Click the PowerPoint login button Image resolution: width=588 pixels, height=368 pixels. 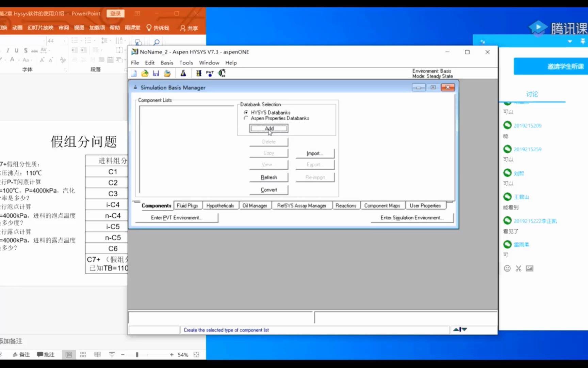pyautogui.click(x=115, y=14)
